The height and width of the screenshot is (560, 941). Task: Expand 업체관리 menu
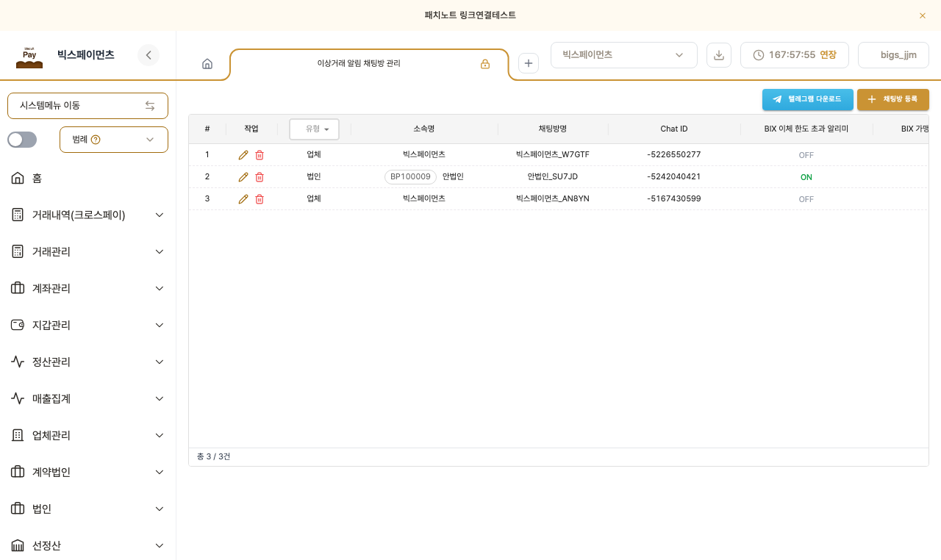click(88, 435)
